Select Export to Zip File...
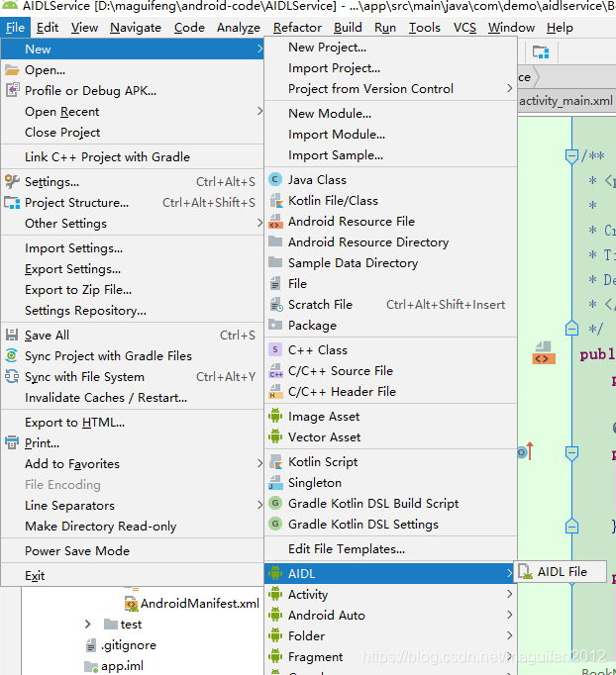Image resolution: width=616 pixels, height=675 pixels. click(133, 290)
